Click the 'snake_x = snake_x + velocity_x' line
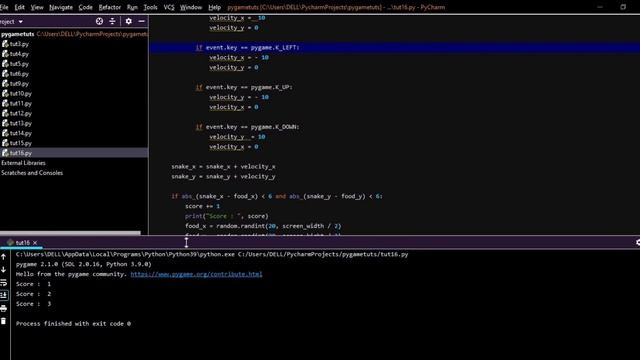 click(223, 167)
